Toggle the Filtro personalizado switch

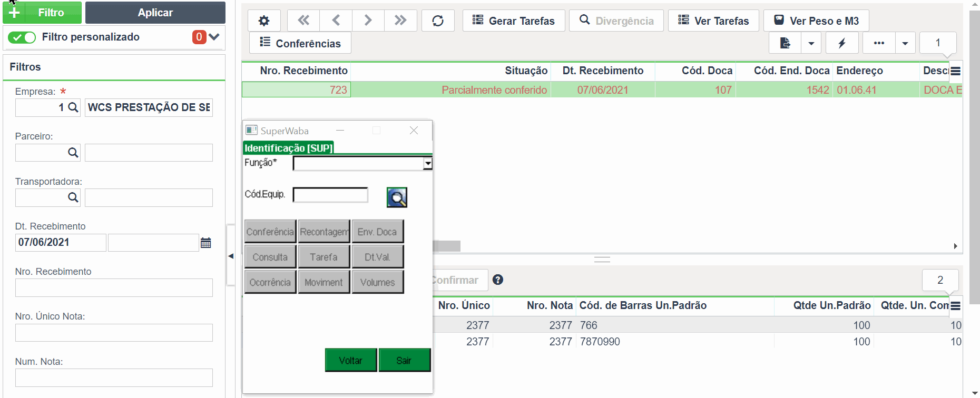(x=22, y=37)
